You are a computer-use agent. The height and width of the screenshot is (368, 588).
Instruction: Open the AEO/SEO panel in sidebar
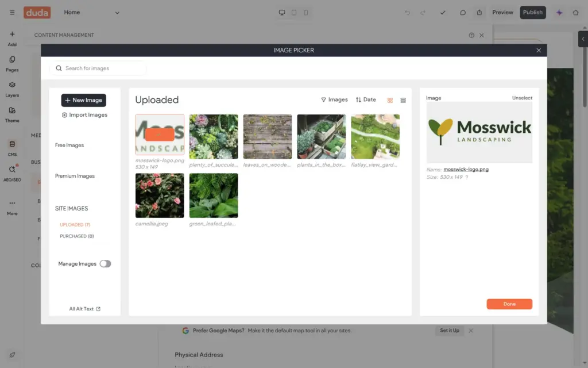12,174
